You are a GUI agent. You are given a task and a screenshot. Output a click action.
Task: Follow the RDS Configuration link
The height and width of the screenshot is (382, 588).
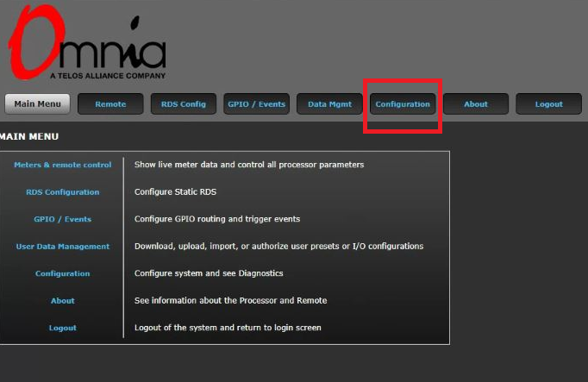(63, 192)
